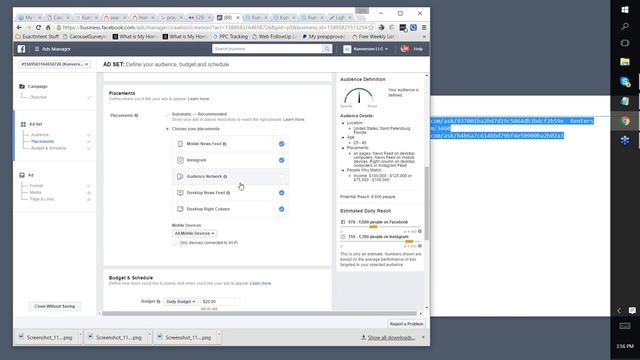Click the Mobile News Feed phone icon
Screen dimensions: 640x360
[x=180, y=144]
